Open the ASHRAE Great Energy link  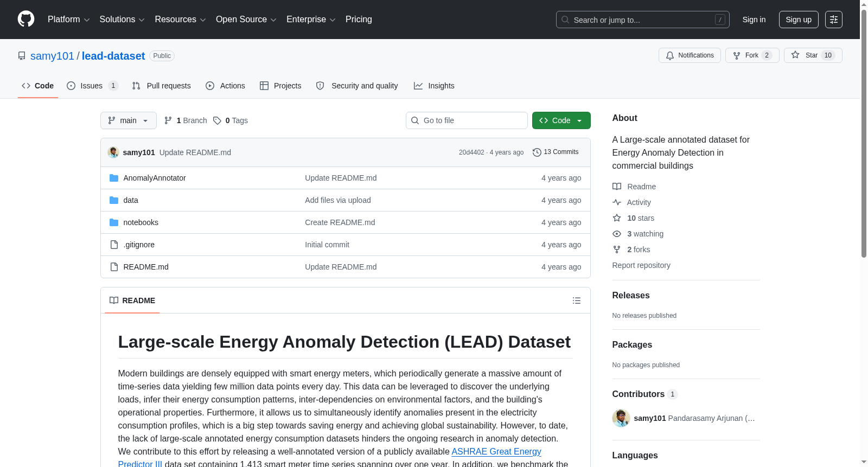pos(496,451)
